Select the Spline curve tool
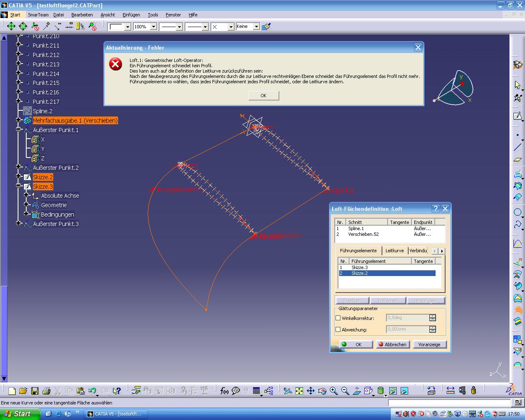Image resolution: width=525 pixels, height=420 pixels. 518,224
